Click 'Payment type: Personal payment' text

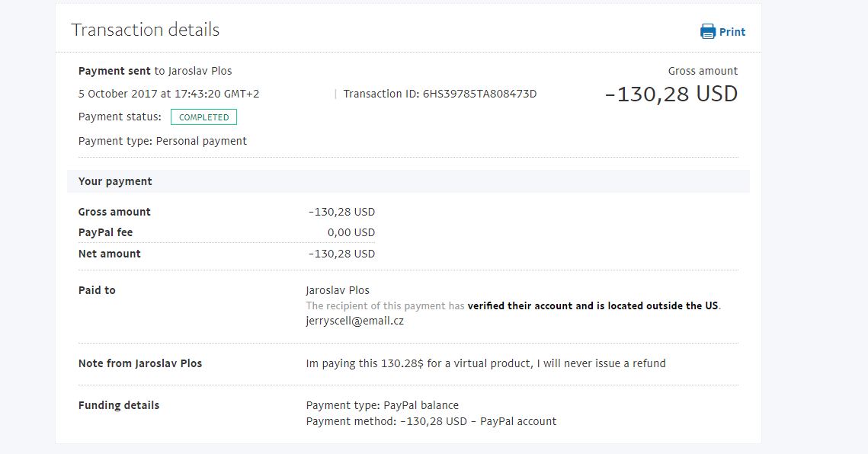tap(162, 141)
